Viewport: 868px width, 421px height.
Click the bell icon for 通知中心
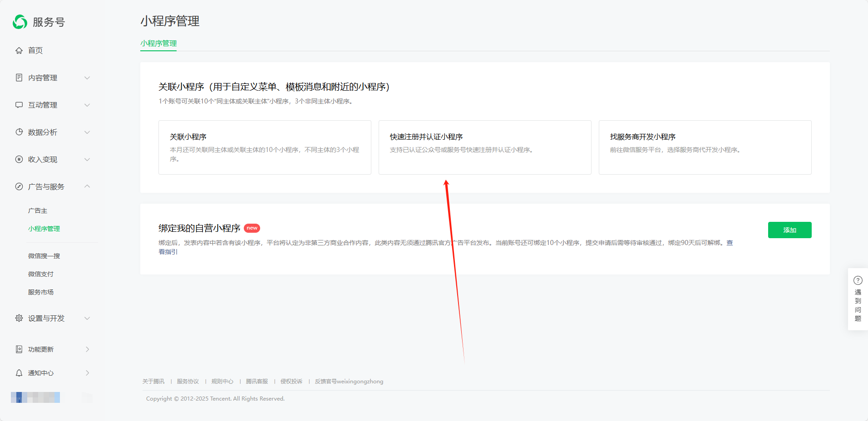(x=19, y=373)
